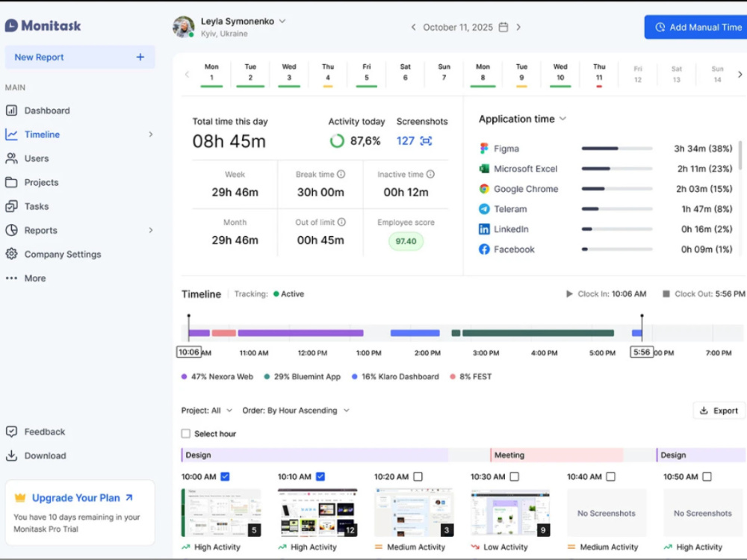The width and height of the screenshot is (747, 560).
Task: Click the Facebook app icon
Action: [484, 249]
